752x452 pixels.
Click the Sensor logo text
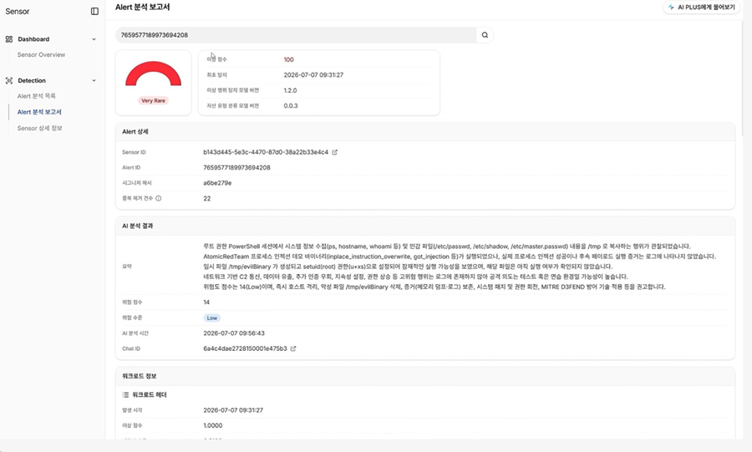pyautogui.click(x=17, y=11)
